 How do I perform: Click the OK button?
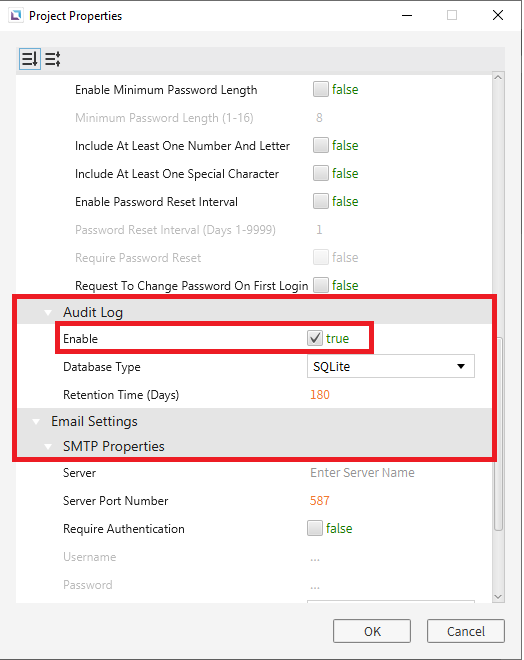(372, 631)
